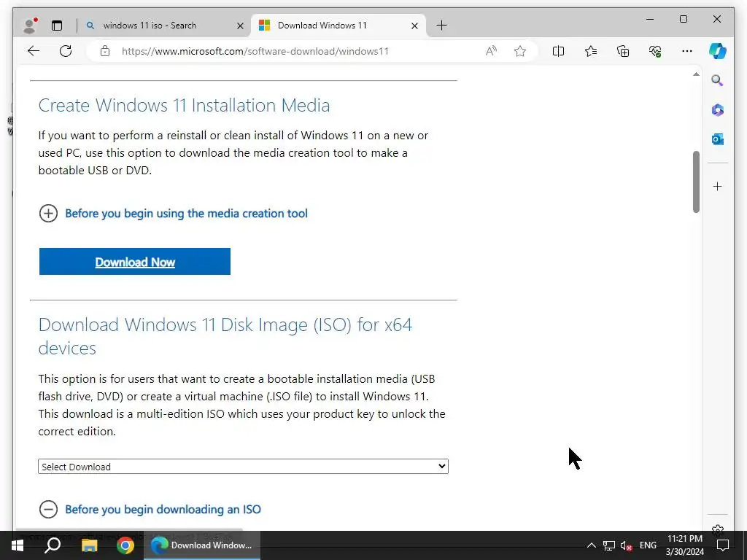This screenshot has width=747, height=560.
Task: Open Copilot from the toolbar
Action: (718, 51)
